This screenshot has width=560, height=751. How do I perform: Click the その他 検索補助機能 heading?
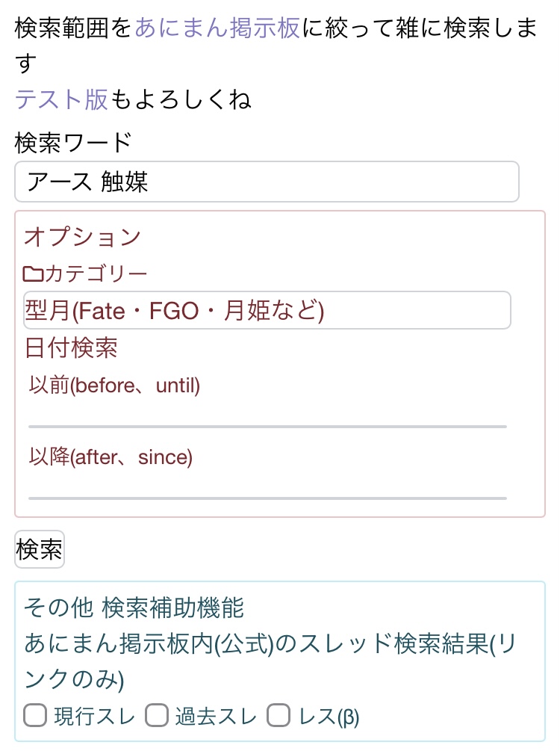tap(134, 608)
